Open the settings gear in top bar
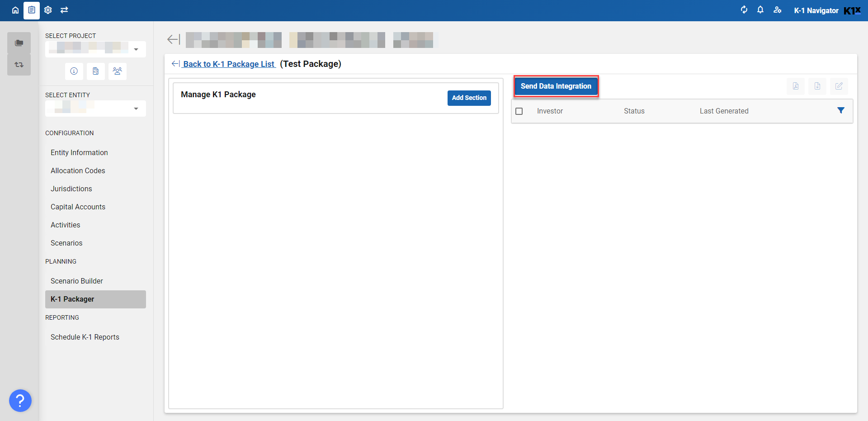Viewport: 868px width, 421px height. [48, 10]
